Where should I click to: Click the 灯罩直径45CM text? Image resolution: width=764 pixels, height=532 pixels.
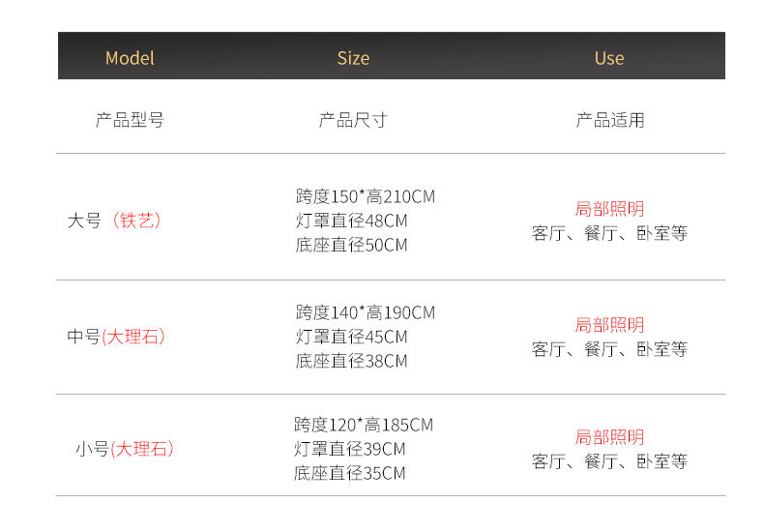click(x=351, y=337)
